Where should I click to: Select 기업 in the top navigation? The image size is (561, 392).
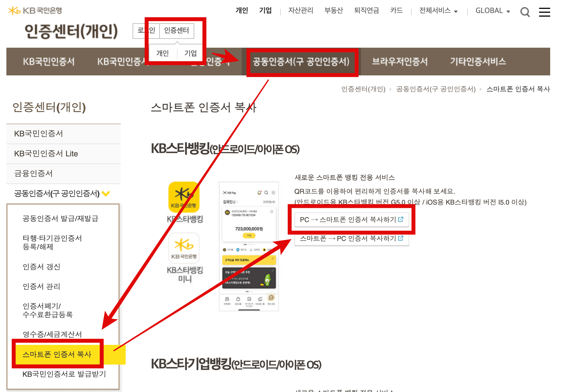point(266,11)
